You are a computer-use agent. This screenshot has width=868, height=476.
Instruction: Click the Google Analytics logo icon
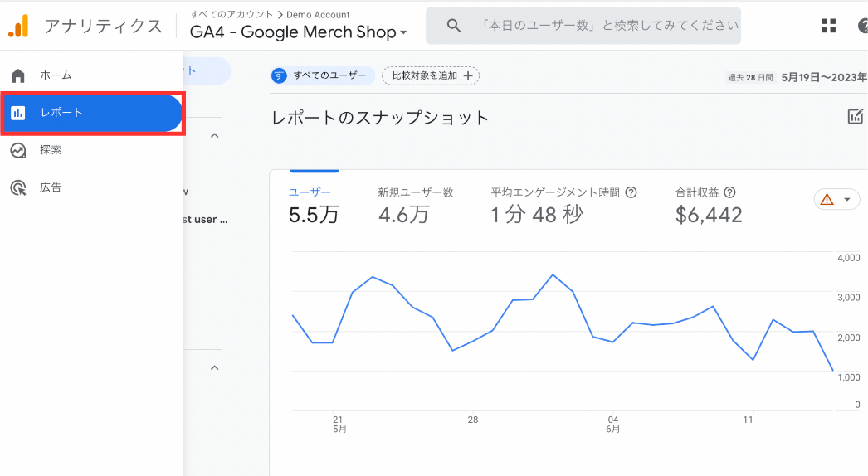18,26
